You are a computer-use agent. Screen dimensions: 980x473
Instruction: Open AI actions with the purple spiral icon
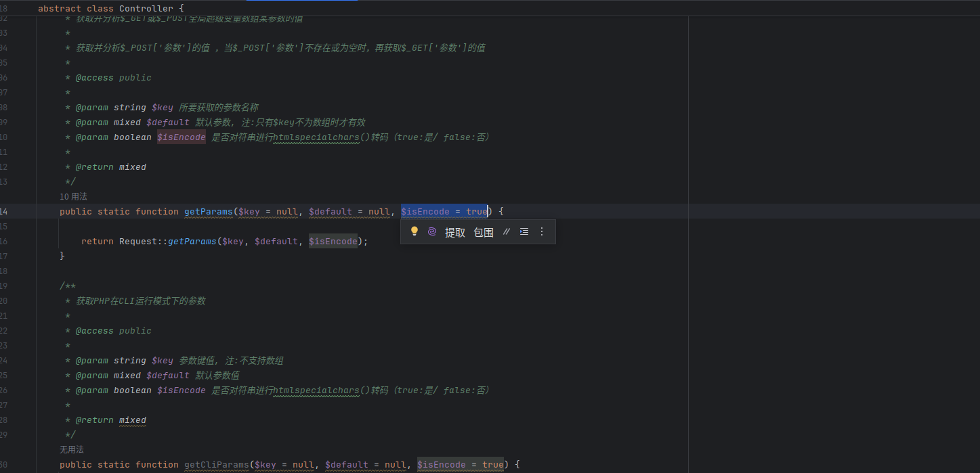(x=432, y=231)
